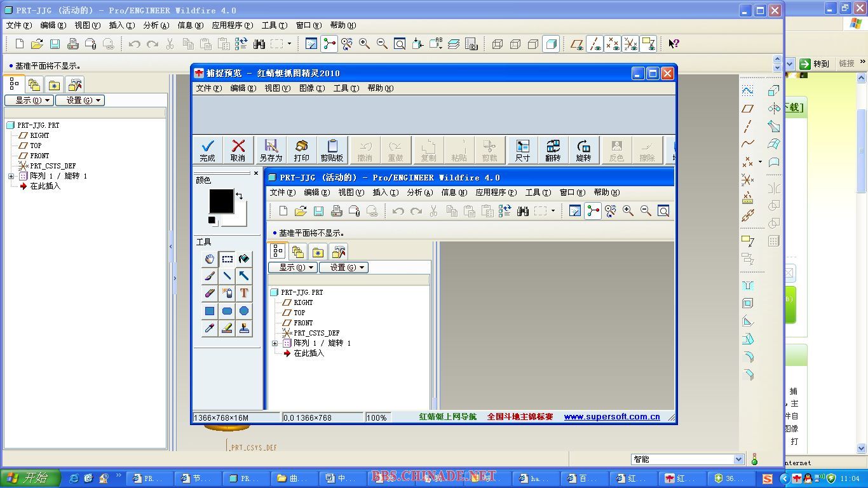Click the 完成 button in capture preview
This screenshot has width=868, height=488.
pos(207,150)
